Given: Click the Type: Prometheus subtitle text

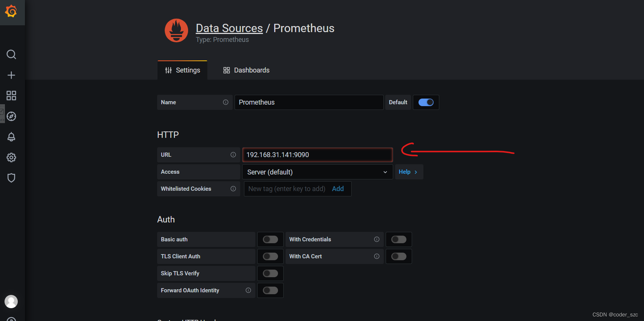Looking at the screenshot, I should pos(222,40).
